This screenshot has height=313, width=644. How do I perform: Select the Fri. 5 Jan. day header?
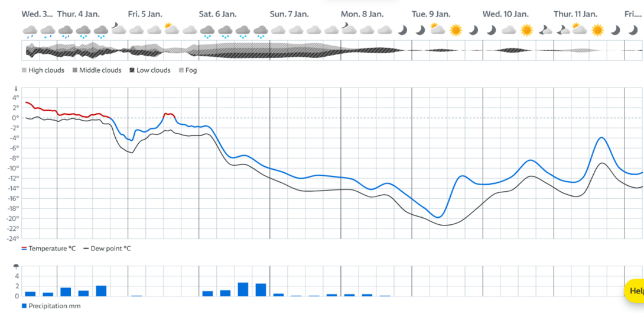(145, 14)
